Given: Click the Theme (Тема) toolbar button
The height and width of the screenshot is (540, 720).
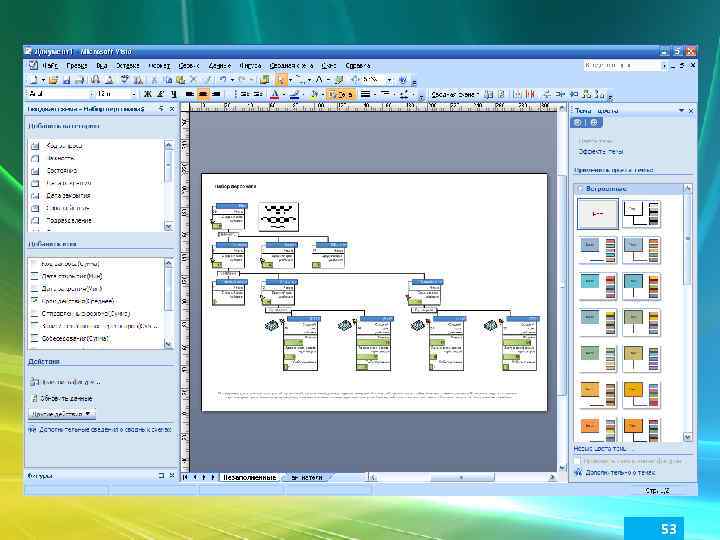Looking at the screenshot, I should pyautogui.click(x=341, y=94).
